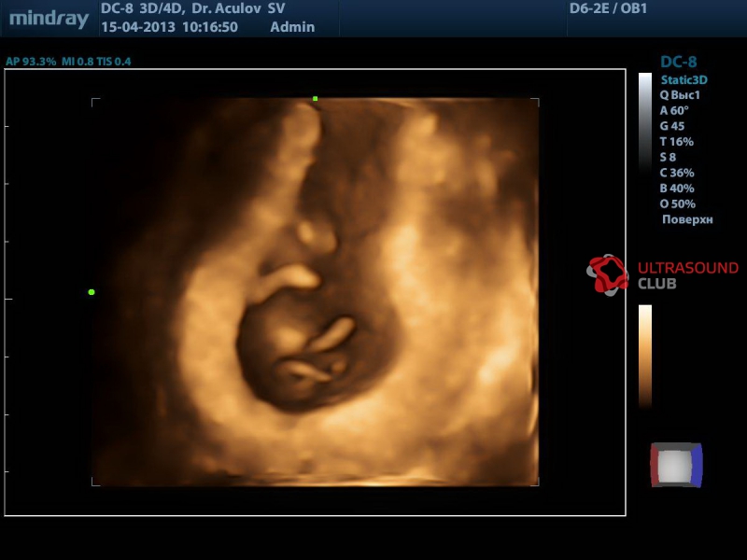The width and height of the screenshot is (747, 560).
Task: Click the B 40% brightness parameter
Action: click(x=677, y=189)
